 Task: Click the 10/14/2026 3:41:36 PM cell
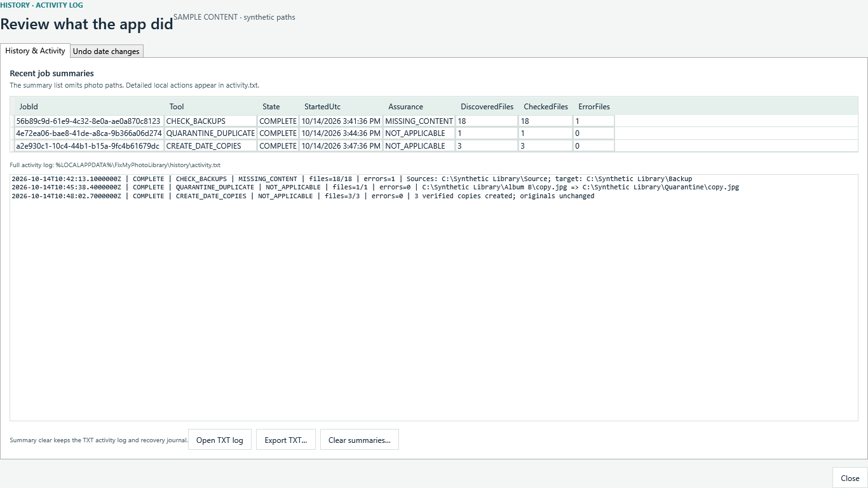[341, 121]
